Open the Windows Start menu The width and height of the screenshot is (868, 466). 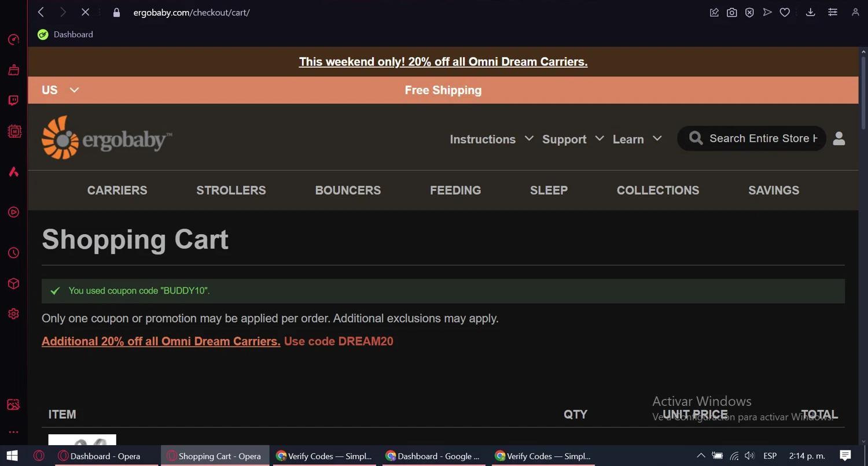[x=12, y=456]
